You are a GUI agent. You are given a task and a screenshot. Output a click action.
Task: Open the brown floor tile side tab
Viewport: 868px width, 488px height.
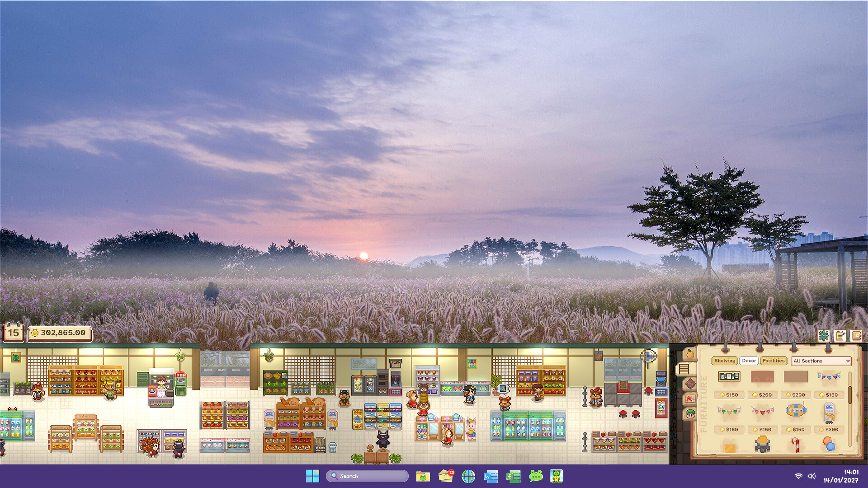(x=690, y=384)
